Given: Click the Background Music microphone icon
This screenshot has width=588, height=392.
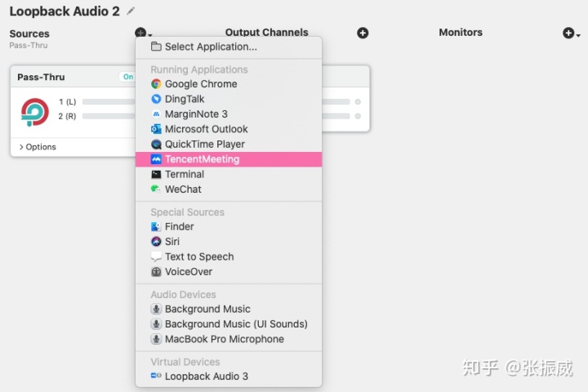Looking at the screenshot, I should point(156,309).
